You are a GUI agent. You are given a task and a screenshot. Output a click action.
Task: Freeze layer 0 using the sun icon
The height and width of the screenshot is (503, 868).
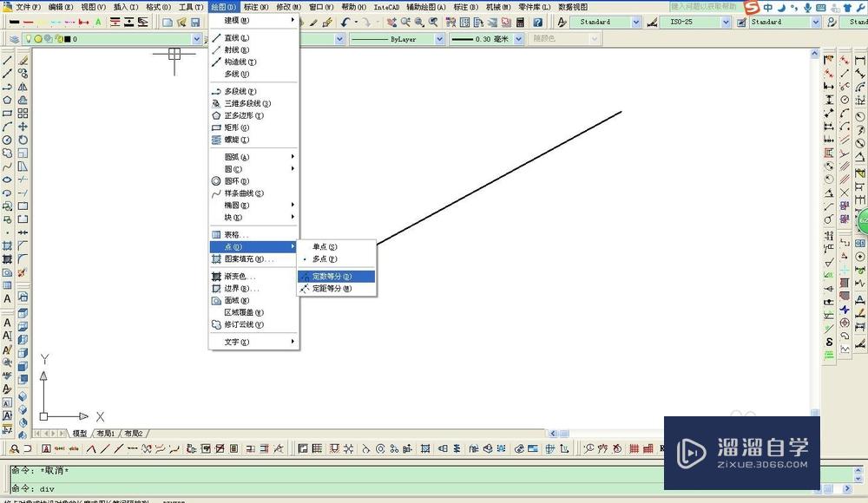tap(36, 38)
